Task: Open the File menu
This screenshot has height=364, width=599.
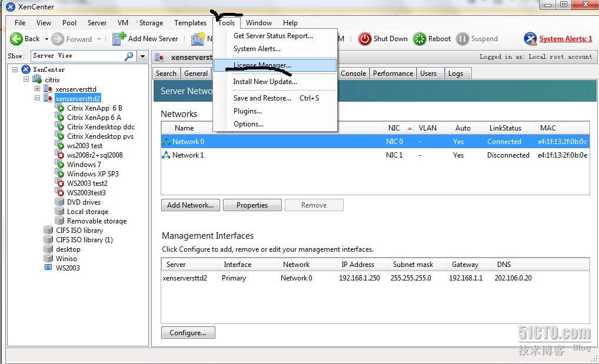Action: pyautogui.click(x=20, y=23)
